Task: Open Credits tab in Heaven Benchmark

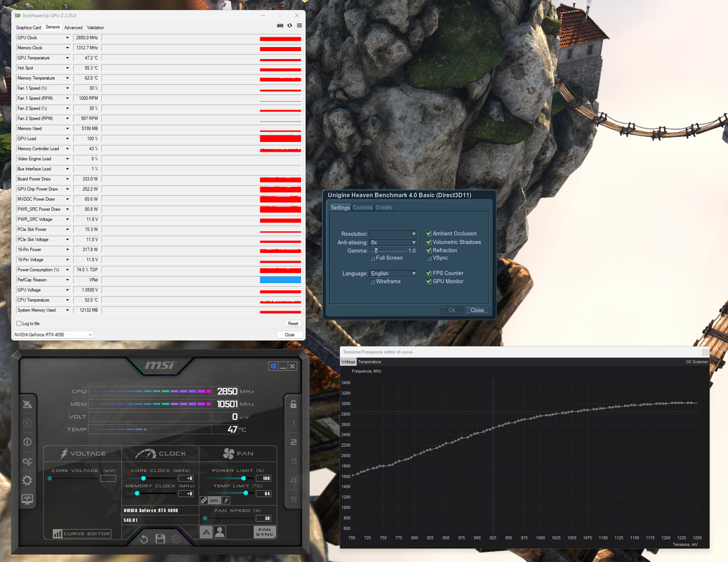Action: 384,208
